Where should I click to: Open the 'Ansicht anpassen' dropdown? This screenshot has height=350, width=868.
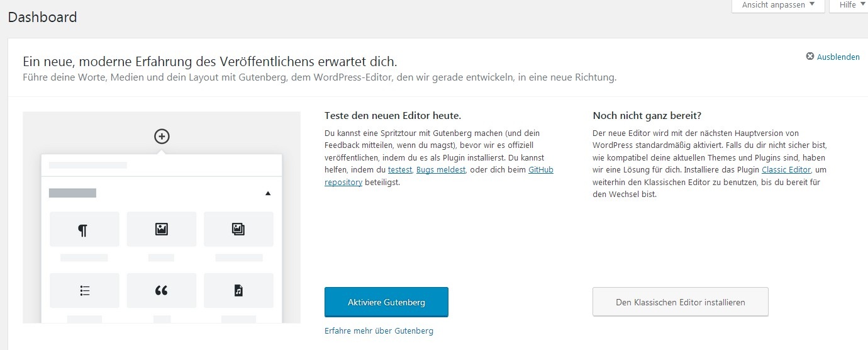tap(777, 5)
